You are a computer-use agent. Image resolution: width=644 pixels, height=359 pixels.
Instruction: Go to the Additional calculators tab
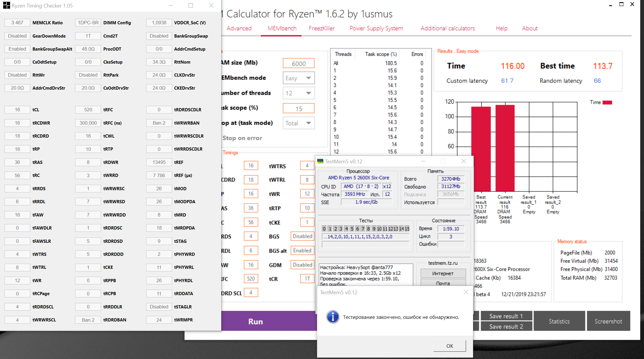point(447,28)
